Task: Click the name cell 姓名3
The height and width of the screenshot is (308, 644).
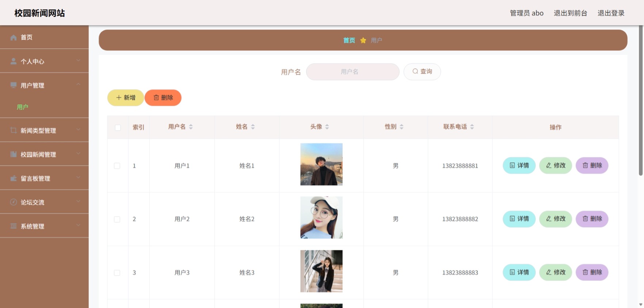Action: pos(247,273)
